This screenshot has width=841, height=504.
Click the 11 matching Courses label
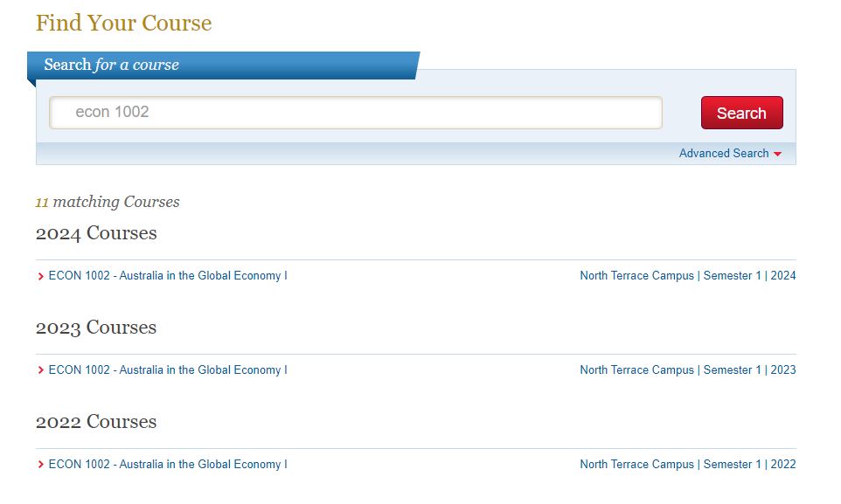click(x=107, y=202)
